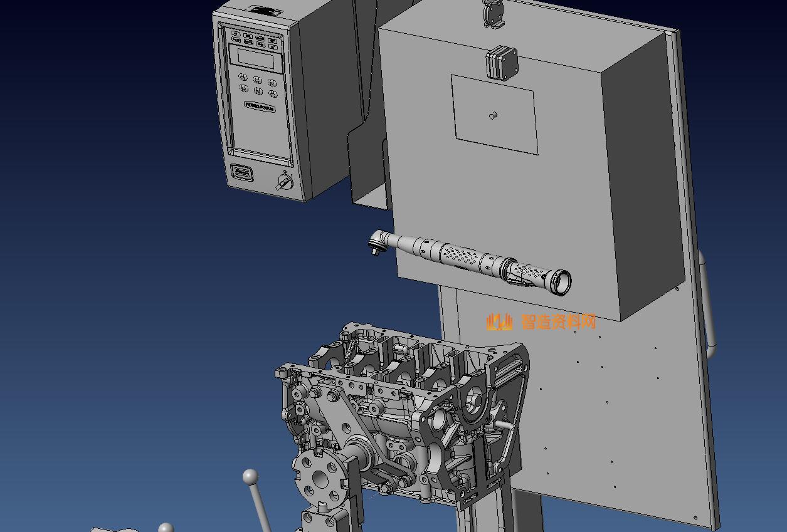This screenshot has width=787, height=532.
Task: Click the orange watermark logo on the panel
Action: 499,322
